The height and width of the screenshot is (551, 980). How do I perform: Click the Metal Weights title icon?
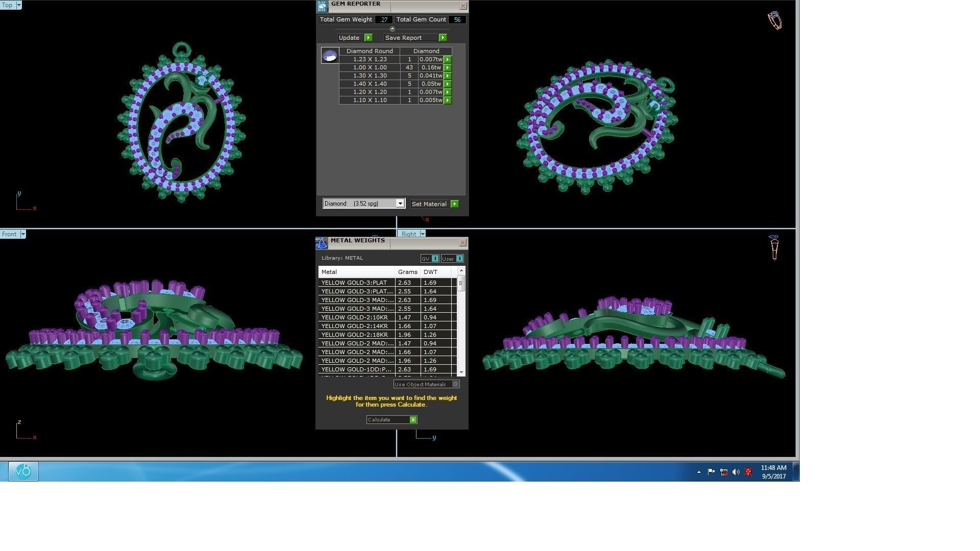coord(322,243)
